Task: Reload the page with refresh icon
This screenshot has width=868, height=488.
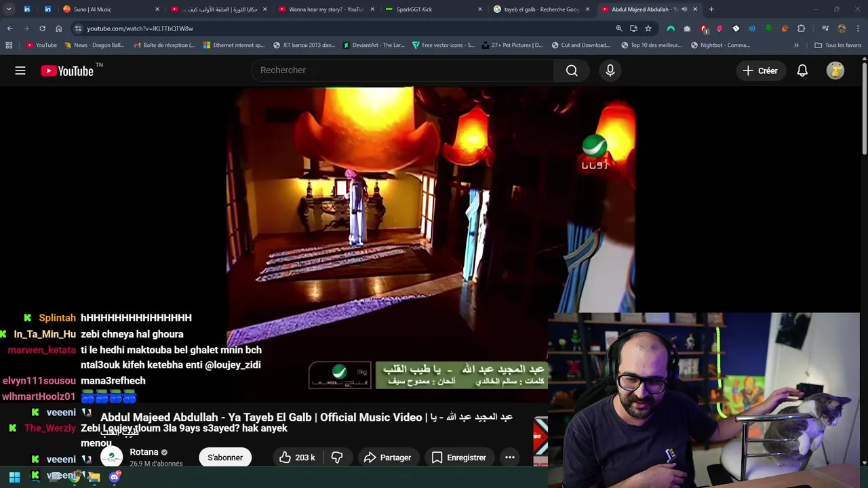Action: tap(42, 28)
